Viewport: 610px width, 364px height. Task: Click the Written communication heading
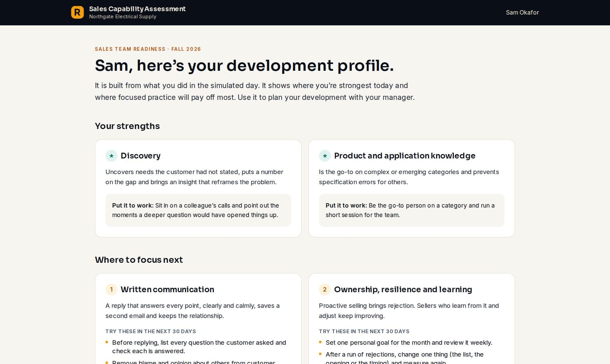[167, 290]
